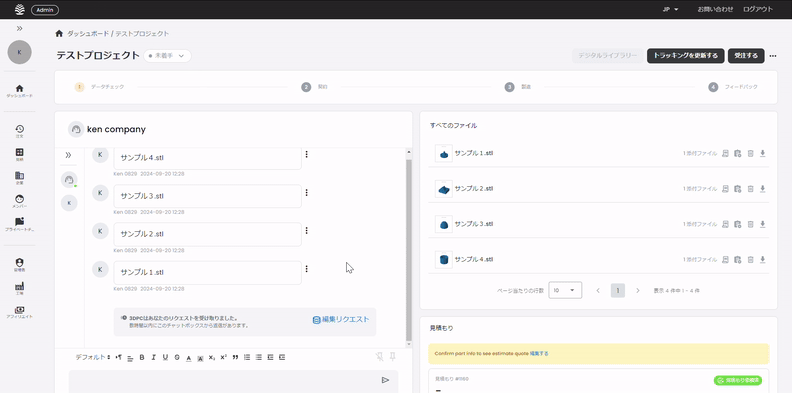Click clipboard settings icon for サンプル 2.stl

[x=737, y=189]
